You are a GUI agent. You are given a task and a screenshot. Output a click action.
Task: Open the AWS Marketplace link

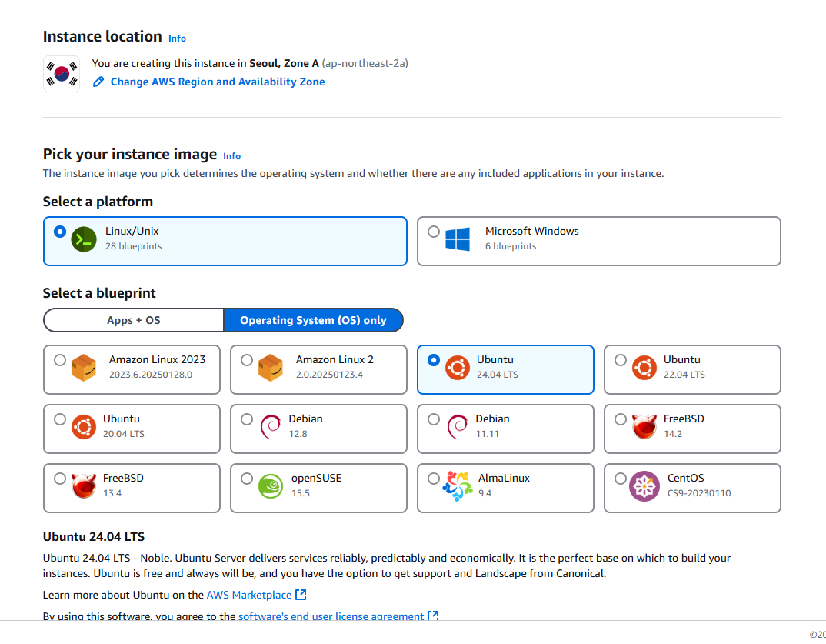[249, 595]
